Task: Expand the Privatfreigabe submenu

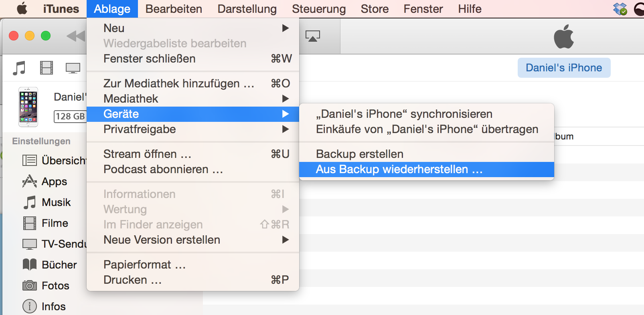Action: pyautogui.click(x=192, y=129)
